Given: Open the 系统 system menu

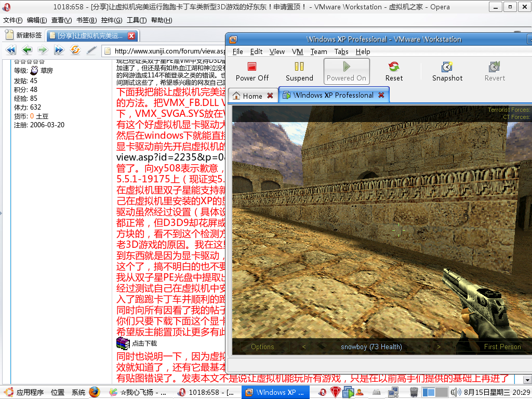Looking at the screenshot, I should (x=78, y=392).
